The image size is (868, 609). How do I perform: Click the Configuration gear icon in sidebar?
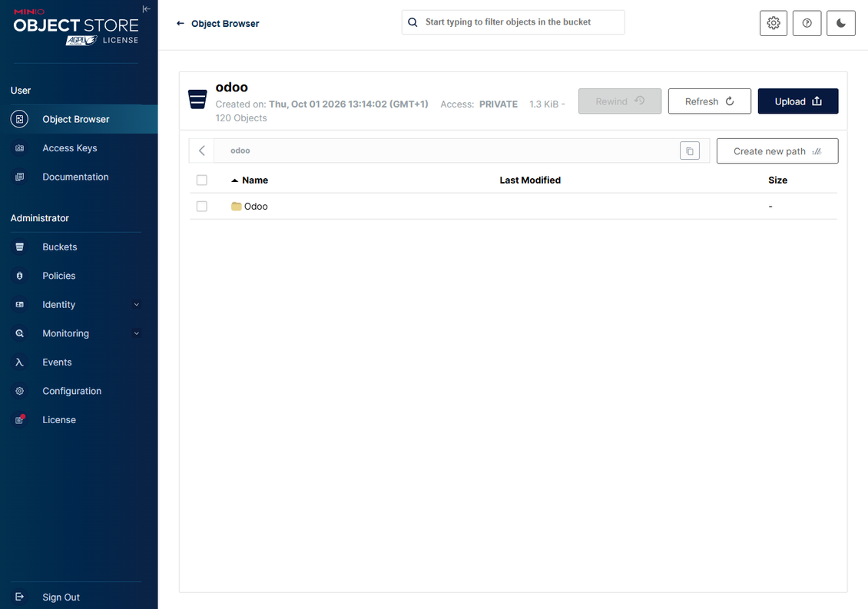point(19,391)
